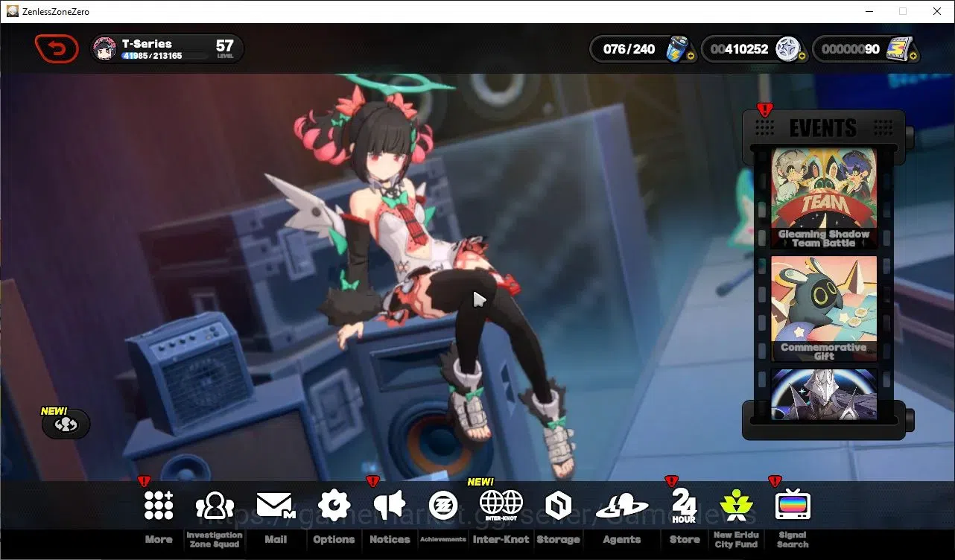Open the More menu grid icon
Viewport: 955px width, 560px height.
[159, 506]
